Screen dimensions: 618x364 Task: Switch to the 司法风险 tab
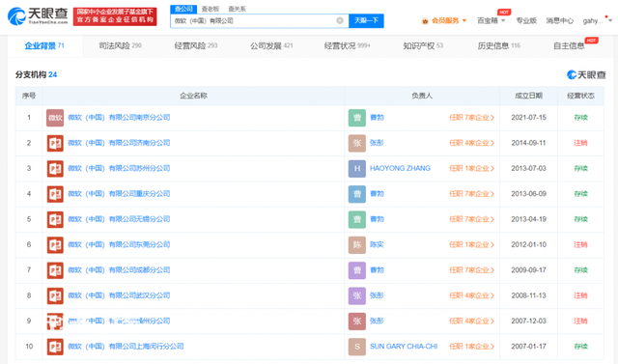pos(120,45)
